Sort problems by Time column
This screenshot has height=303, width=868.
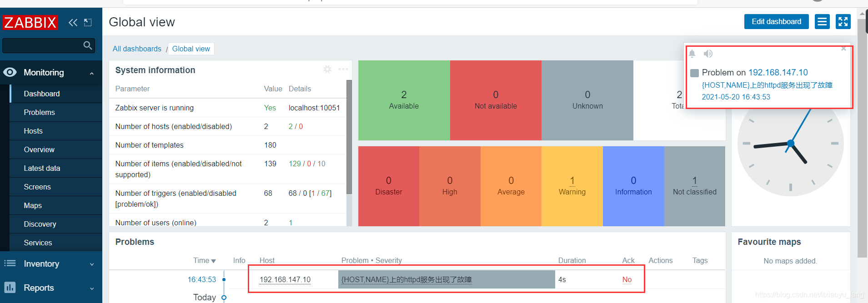pos(204,260)
